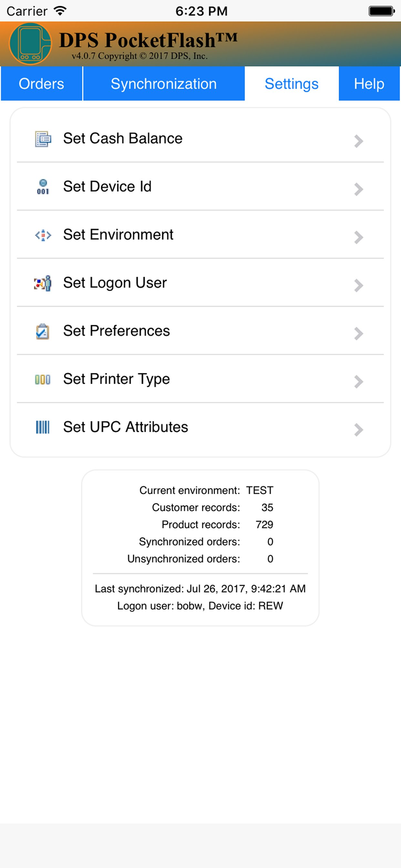Open the Help tab
Screen dimensions: 401x868
(x=369, y=84)
